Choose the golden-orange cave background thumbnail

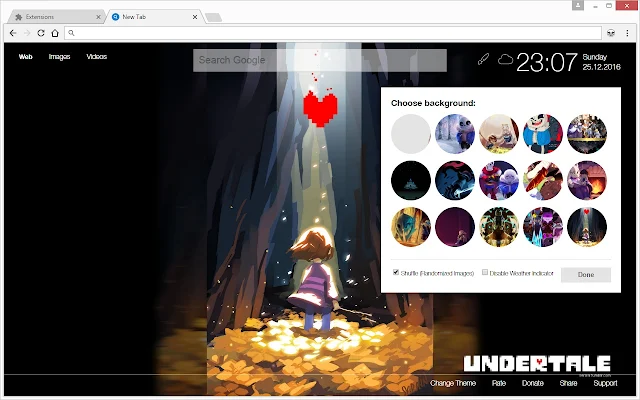pos(411,227)
